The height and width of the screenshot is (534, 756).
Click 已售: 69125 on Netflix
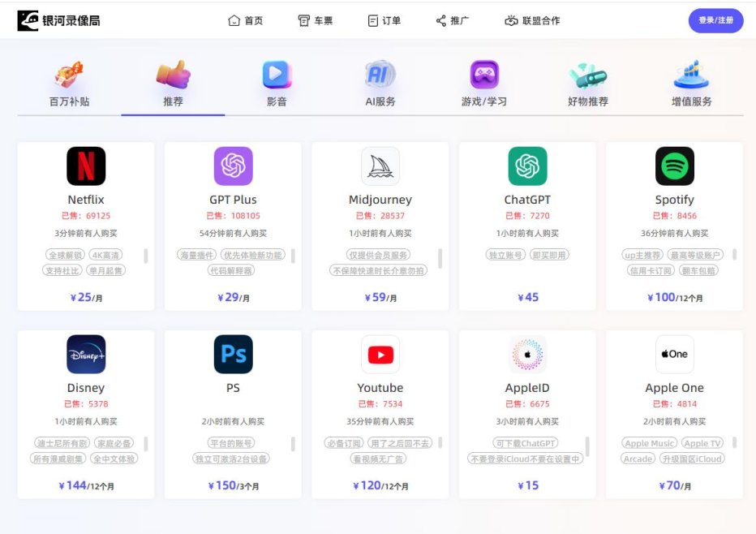coord(86,216)
